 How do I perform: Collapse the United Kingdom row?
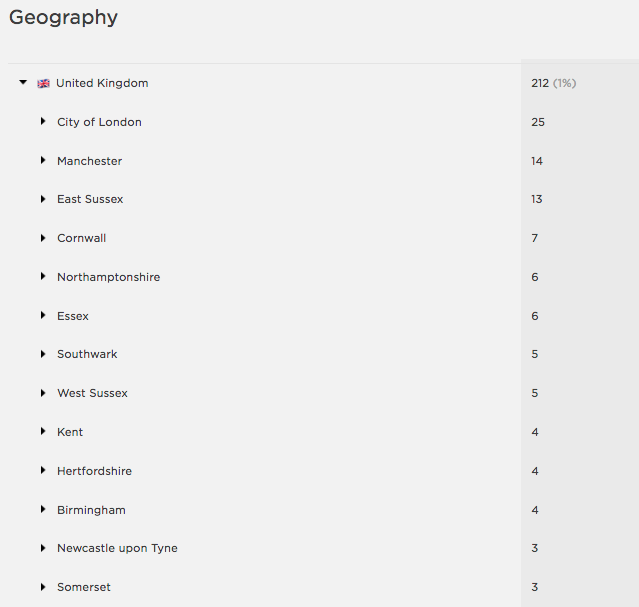[23, 82]
